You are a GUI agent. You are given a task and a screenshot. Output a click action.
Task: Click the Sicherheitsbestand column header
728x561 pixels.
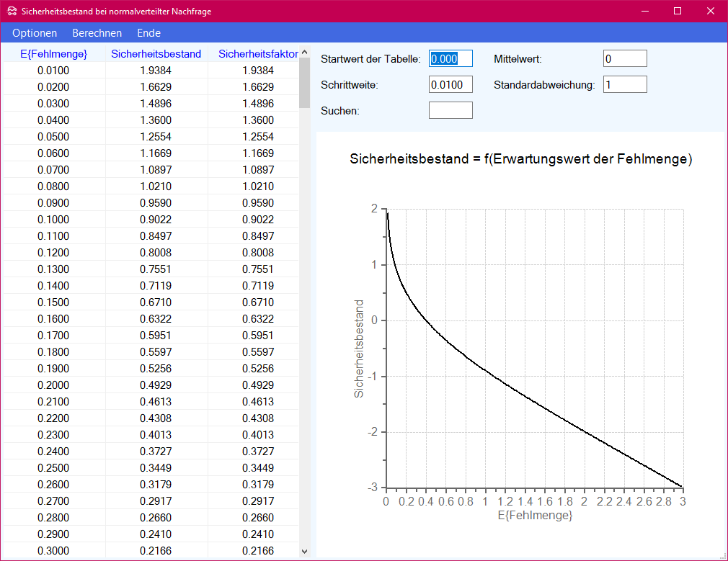(x=156, y=54)
